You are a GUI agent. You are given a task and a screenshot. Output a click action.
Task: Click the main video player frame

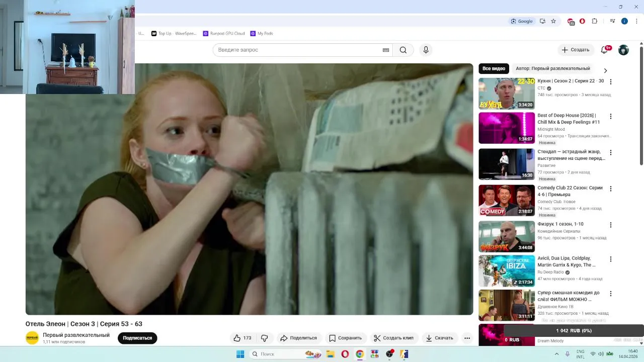point(249,189)
